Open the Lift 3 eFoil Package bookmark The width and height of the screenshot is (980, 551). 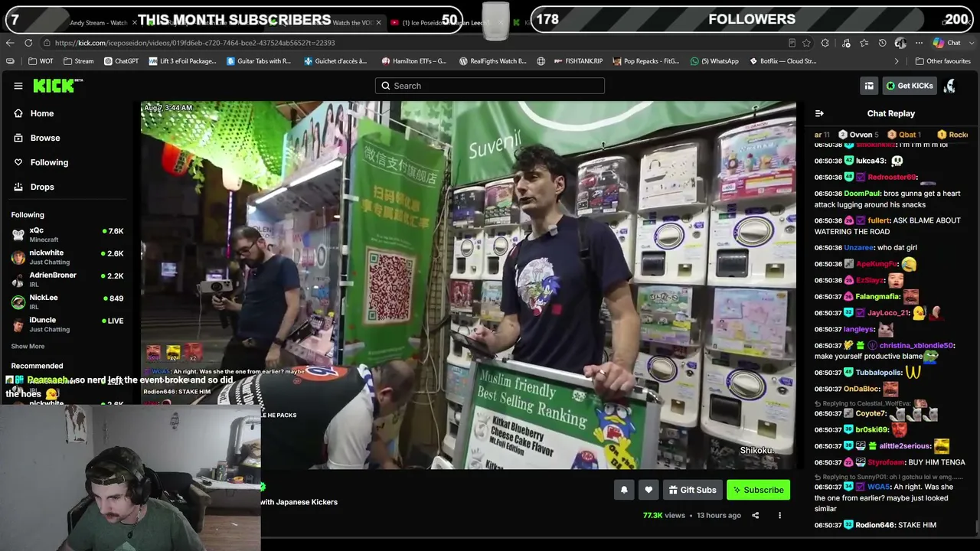tap(182, 61)
